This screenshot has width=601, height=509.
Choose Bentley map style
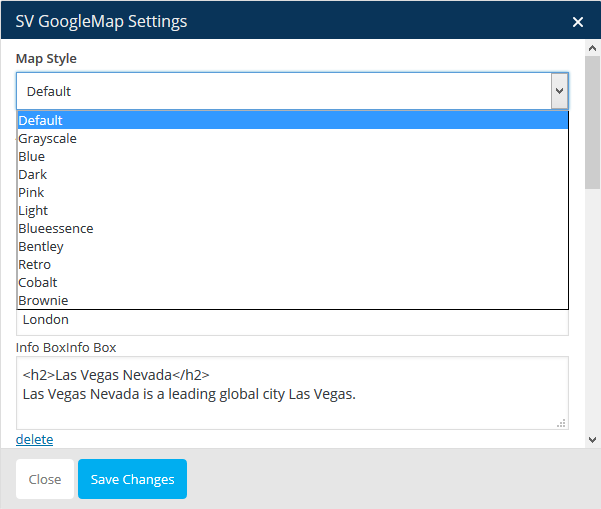pyautogui.click(x=293, y=246)
